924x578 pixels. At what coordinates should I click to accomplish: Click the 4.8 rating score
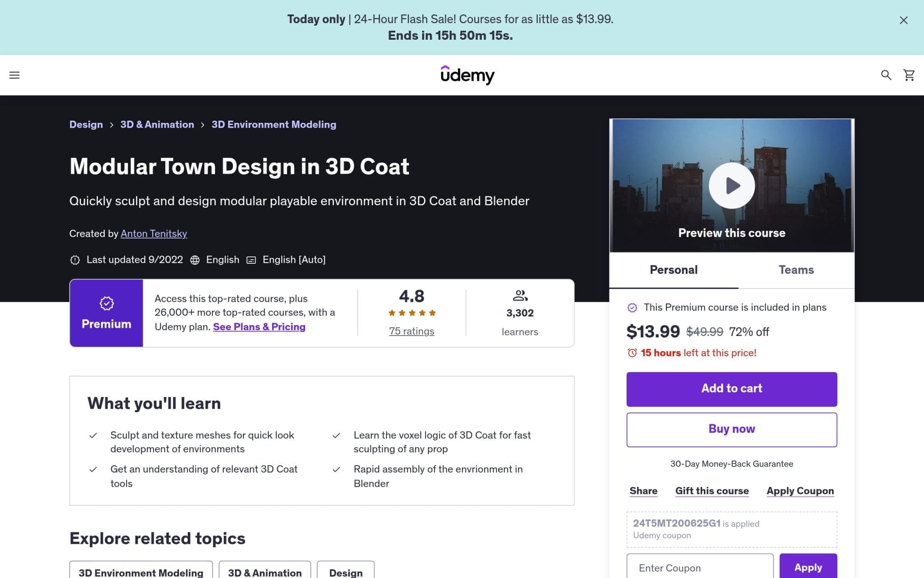pyautogui.click(x=411, y=296)
